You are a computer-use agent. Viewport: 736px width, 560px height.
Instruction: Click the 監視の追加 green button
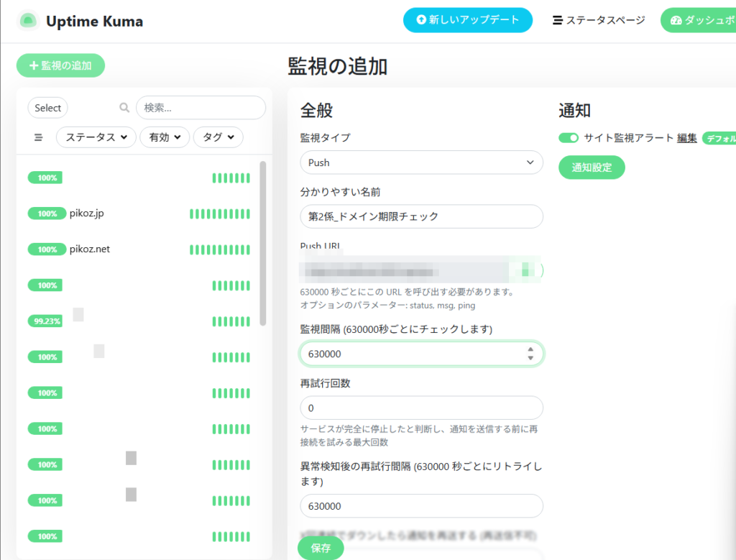point(60,65)
